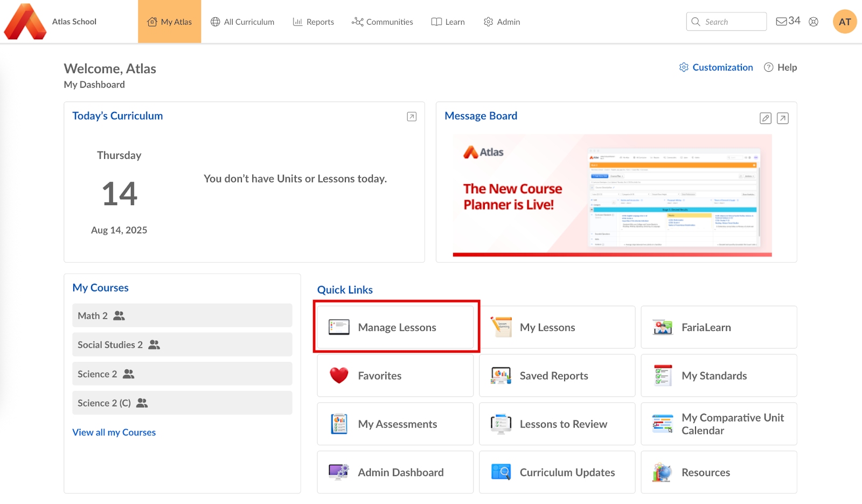862x504 pixels.
Task: Expand Today's Curriculum panel with arrow icon
Action: point(412,117)
